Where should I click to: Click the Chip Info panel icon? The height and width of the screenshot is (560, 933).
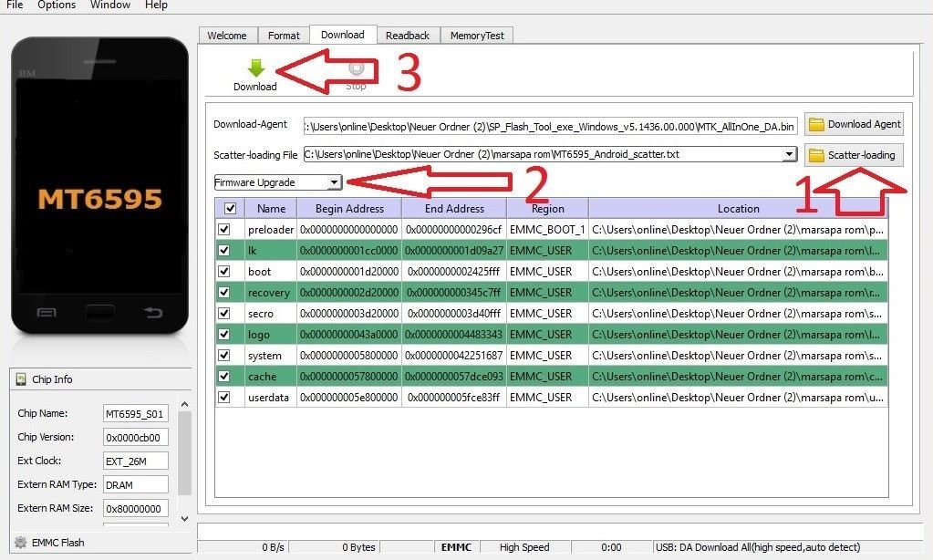(x=21, y=379)
